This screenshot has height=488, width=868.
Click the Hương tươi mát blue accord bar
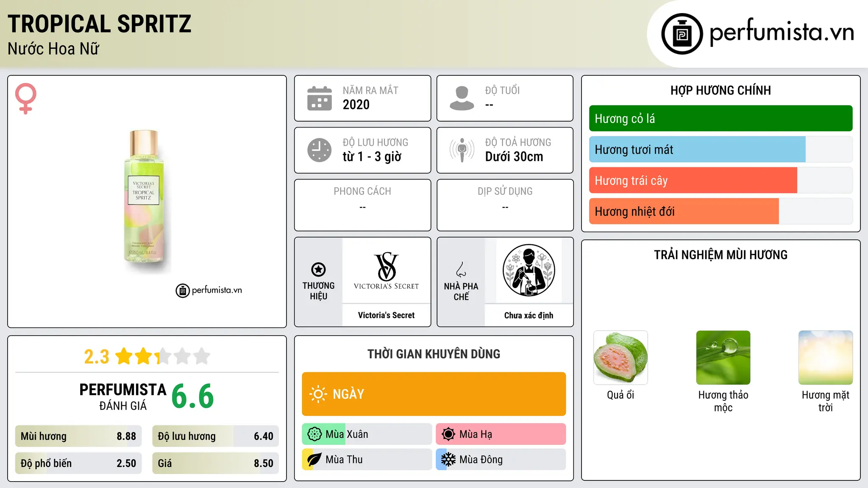[721, 150]
